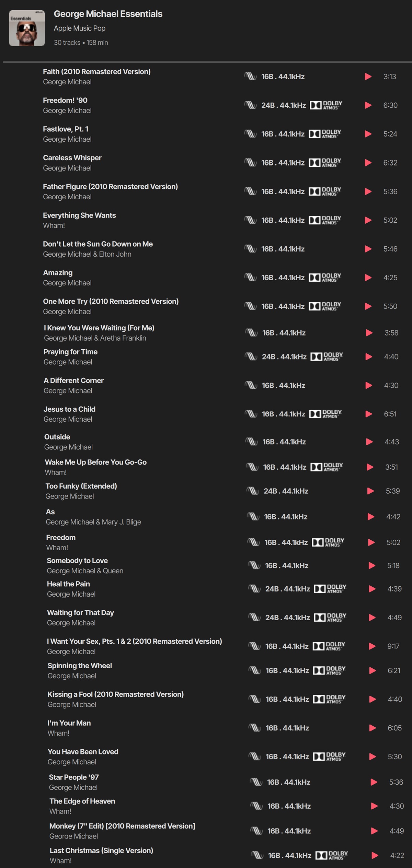Click lossless waveform icon beside Fastlove, Pt. 1
This screenshot has width=412, height=868.
point(250,134)
